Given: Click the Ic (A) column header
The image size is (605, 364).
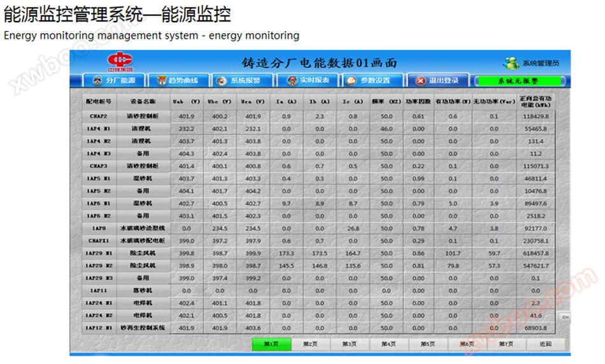Looking at the screenshot, I should [x=353, y=101].
